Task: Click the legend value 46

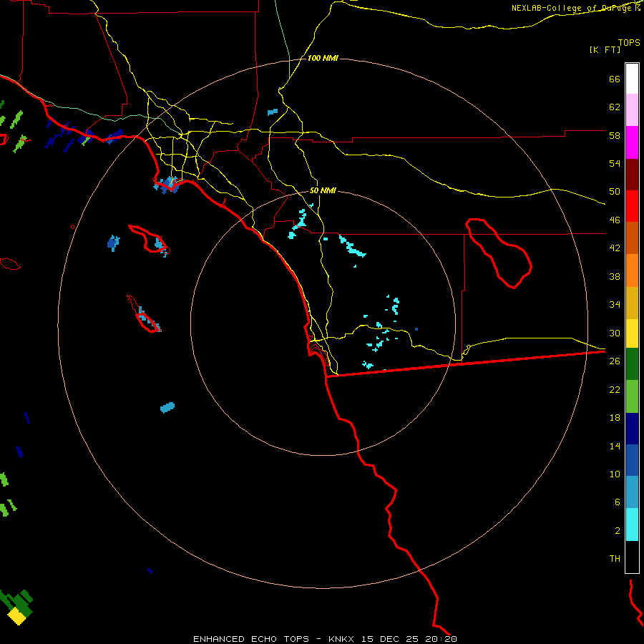Action: (615, 220)
